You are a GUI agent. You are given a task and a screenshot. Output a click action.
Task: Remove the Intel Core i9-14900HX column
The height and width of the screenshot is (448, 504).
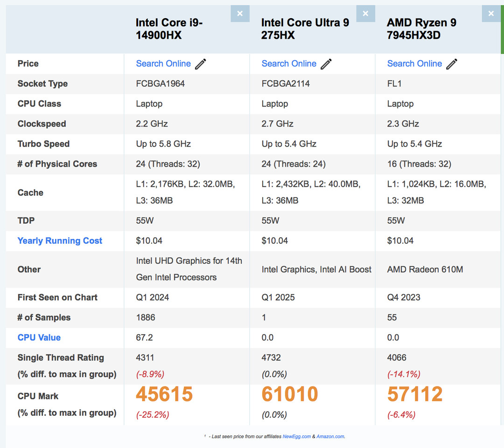pos(240,14)
